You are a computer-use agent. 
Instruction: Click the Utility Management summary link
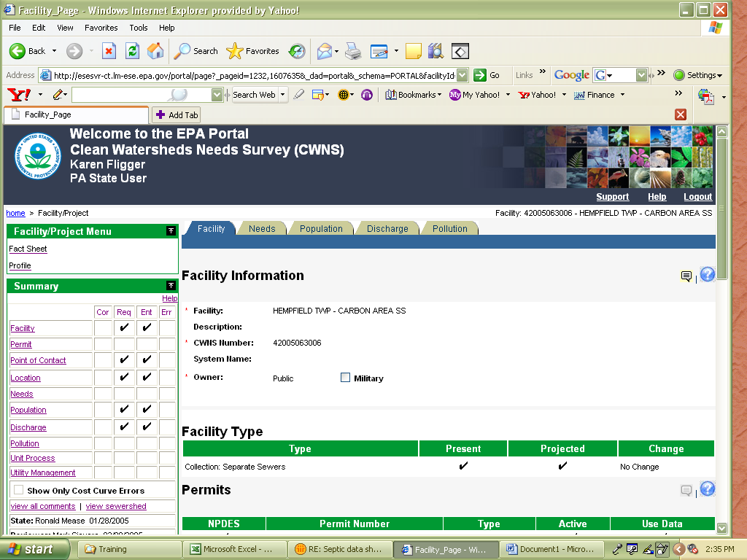point(43,472)
